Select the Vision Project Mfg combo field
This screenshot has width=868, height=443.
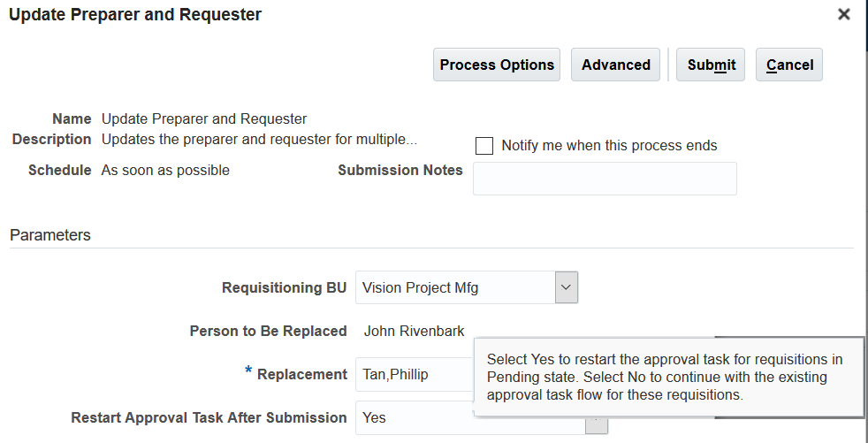pos(455,287)
